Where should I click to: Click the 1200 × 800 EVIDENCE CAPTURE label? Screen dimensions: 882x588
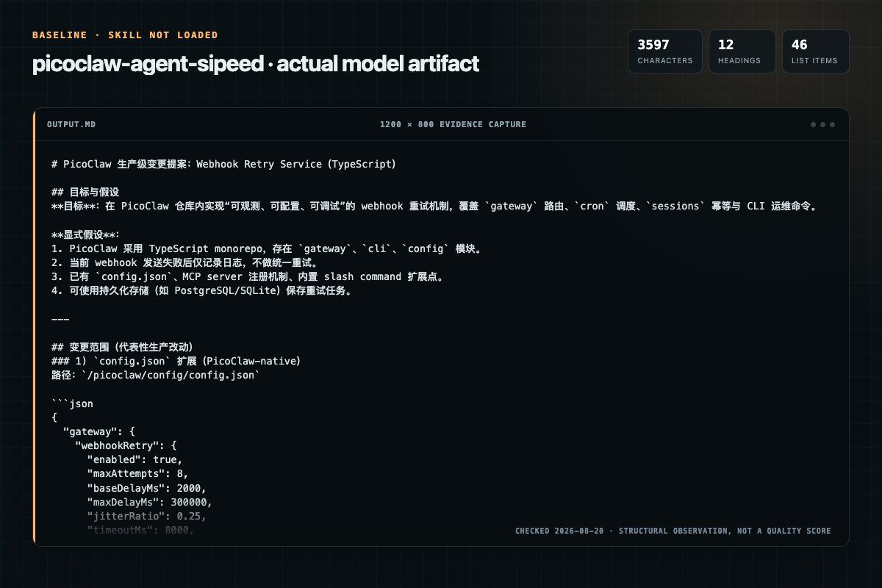(x=453, y=125)
